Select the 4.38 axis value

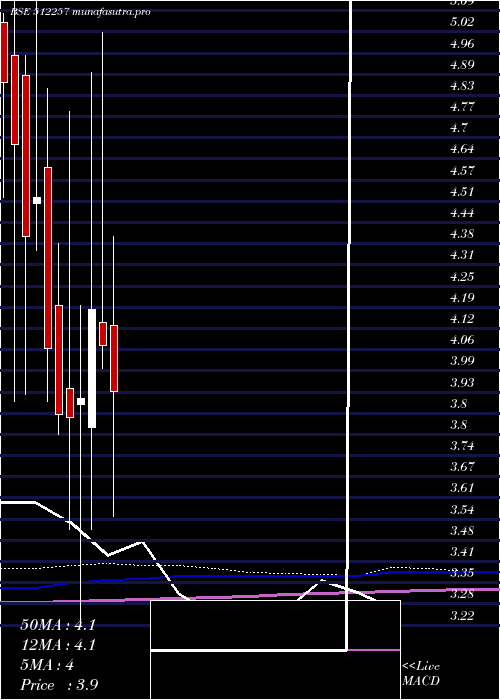(x=462, y=234)
